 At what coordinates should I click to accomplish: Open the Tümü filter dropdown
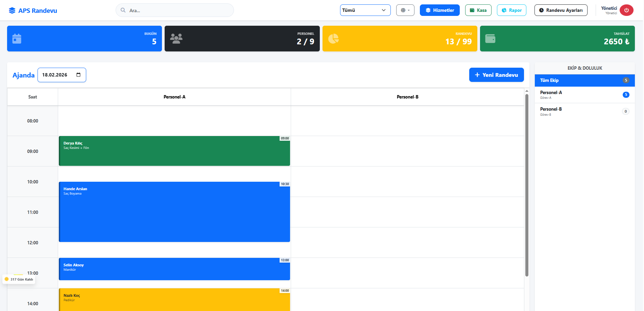pos(365,10)
